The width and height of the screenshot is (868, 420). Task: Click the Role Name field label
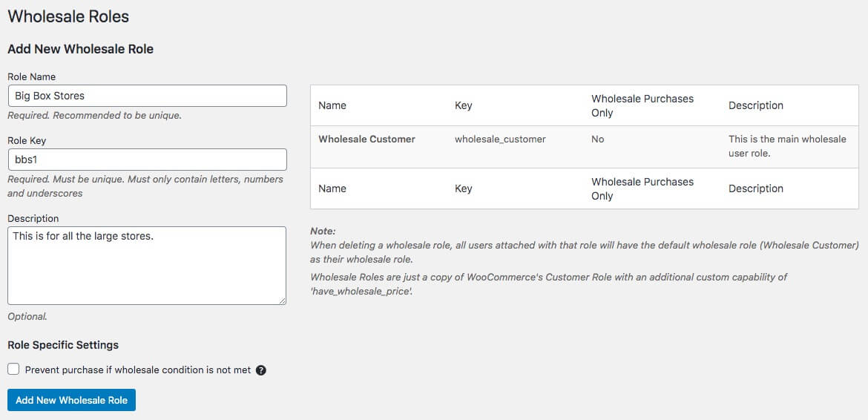[31, 76]
